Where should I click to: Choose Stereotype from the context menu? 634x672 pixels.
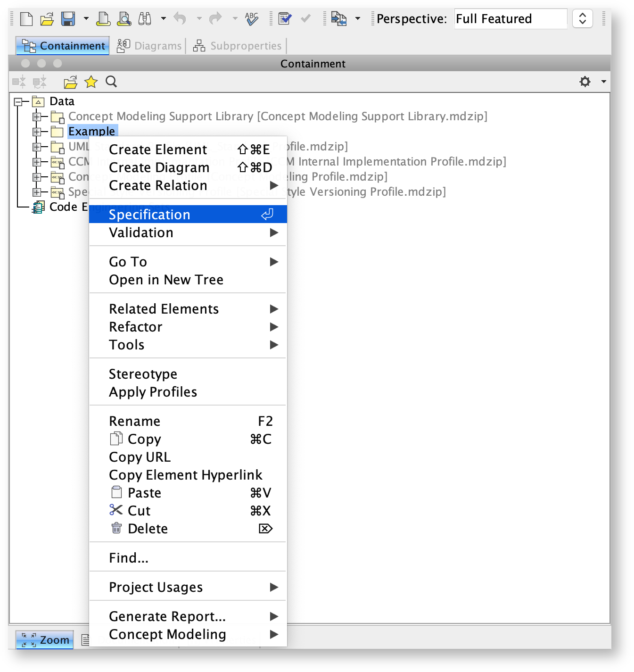(x=188, y=374)
